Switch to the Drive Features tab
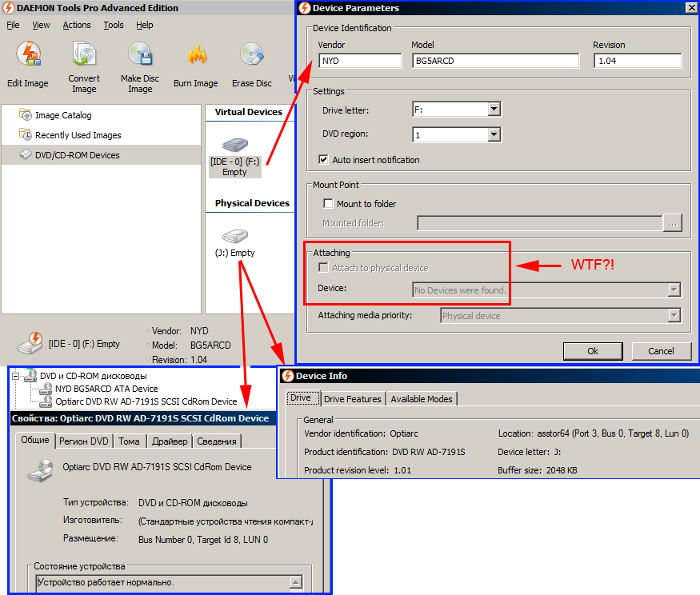Viewport: 700px width, 595px height. click(353, 399)
